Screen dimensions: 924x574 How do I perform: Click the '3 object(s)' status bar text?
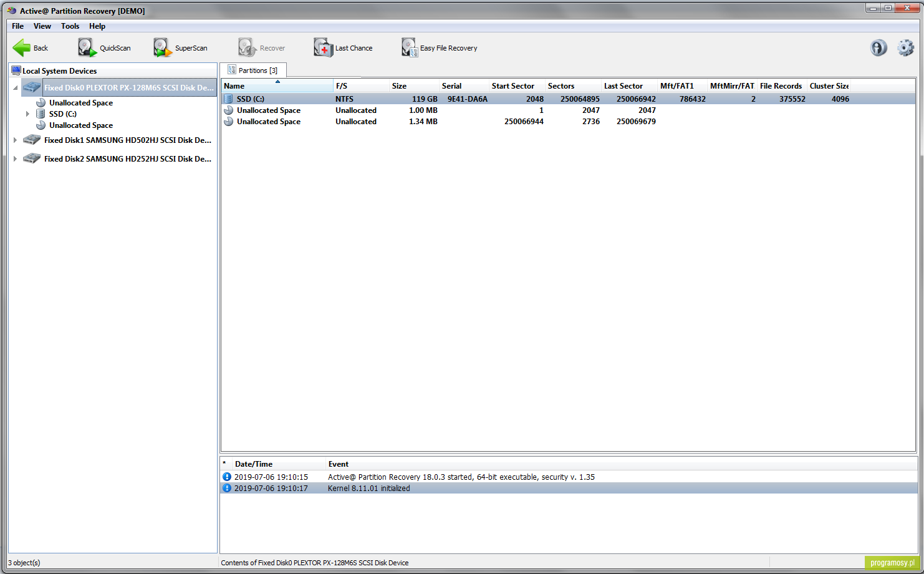(x=24, y=562)
